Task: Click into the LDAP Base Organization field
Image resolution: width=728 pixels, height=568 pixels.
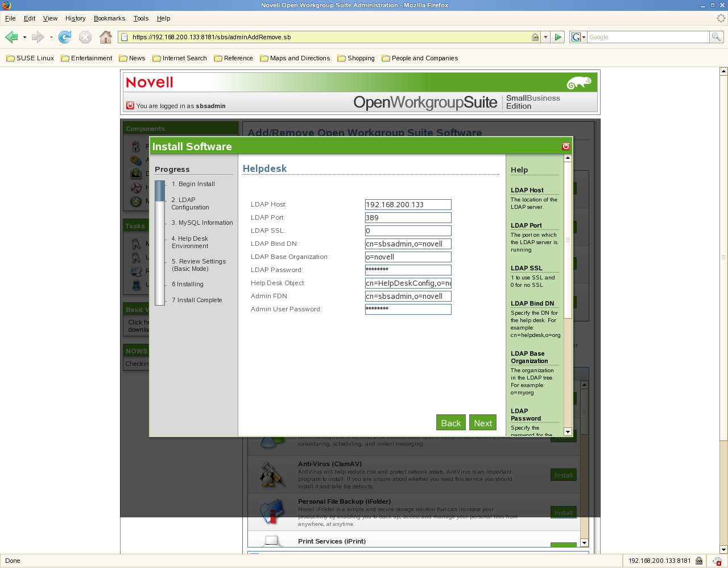Action: [x=408, y=257]
